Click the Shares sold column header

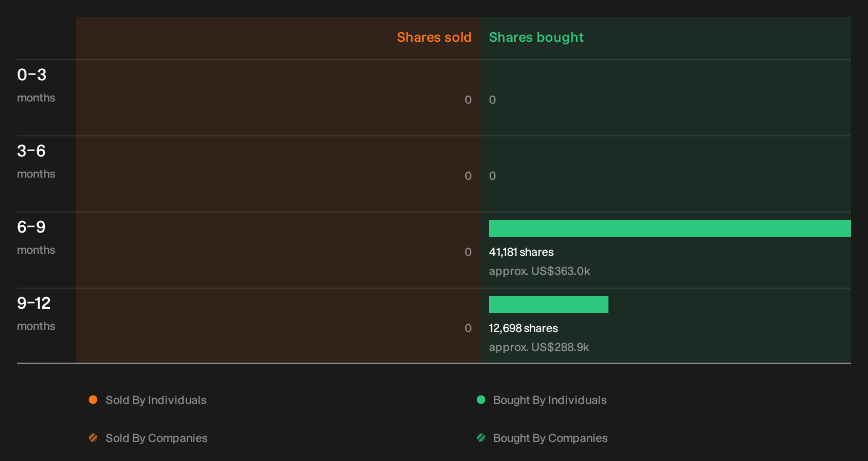tap(434, 38)
